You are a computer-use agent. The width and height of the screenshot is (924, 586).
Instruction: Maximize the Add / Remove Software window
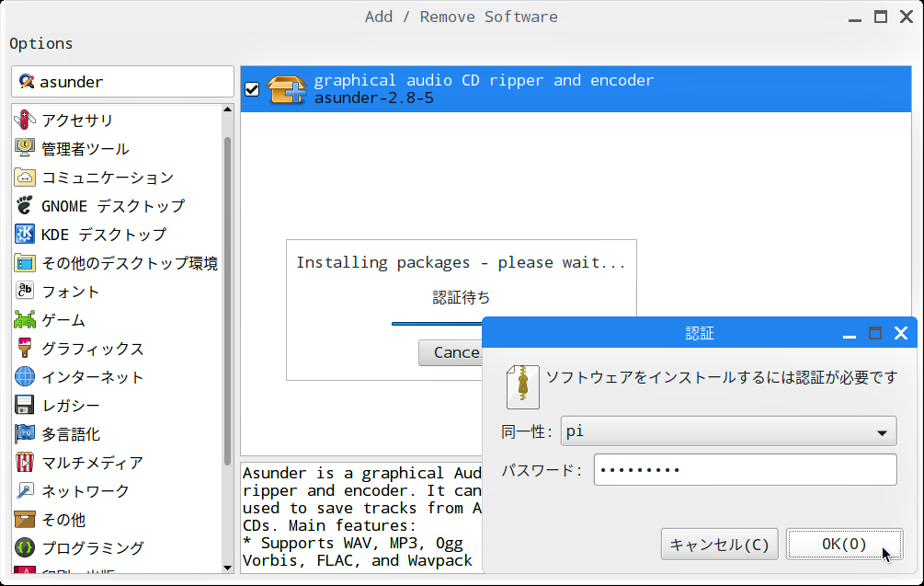(881, 17)
